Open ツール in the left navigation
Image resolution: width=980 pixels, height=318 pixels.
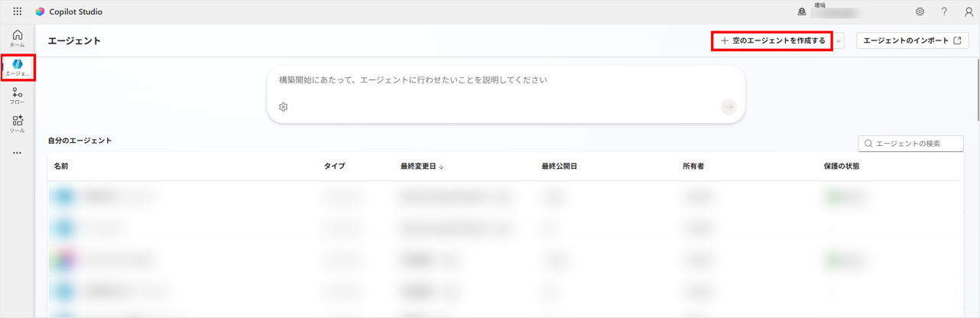click(17, 124)
